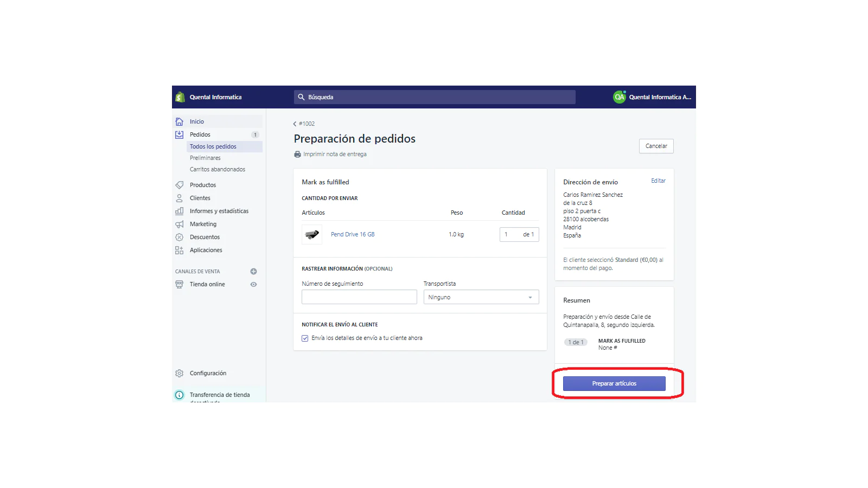Screen dimensions: 868x488
Task: Open Inicio from the house icon
Action: click(180, 121)
